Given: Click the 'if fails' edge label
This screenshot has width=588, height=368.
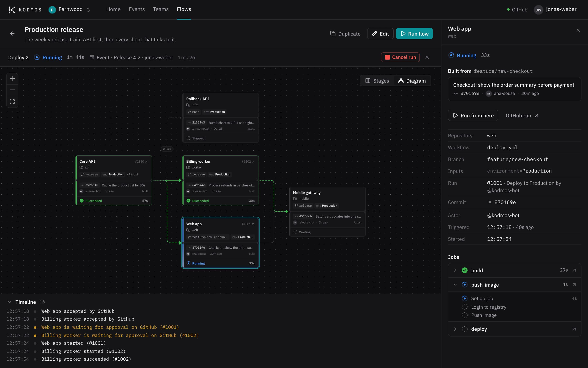Looking at the screenshot, I should (167, 149).
